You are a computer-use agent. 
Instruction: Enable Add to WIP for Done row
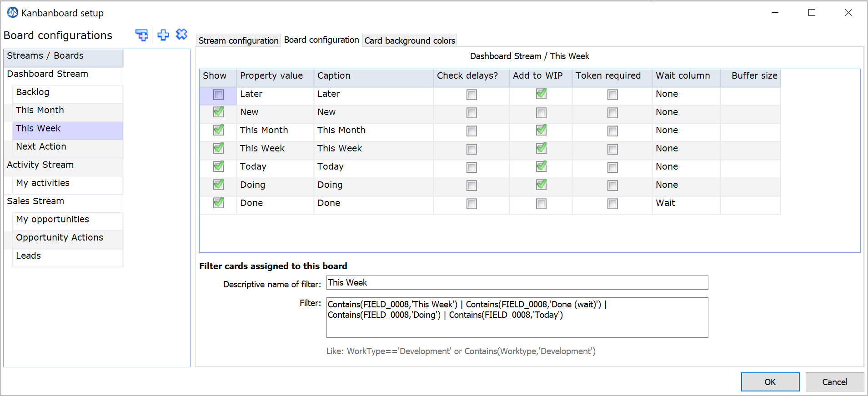point(541,204)
